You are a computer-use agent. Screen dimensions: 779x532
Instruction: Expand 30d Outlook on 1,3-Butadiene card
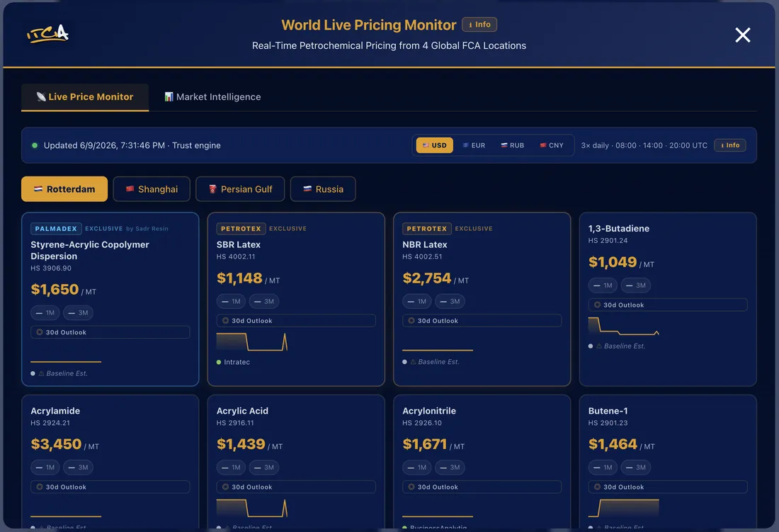pos(668,305)
